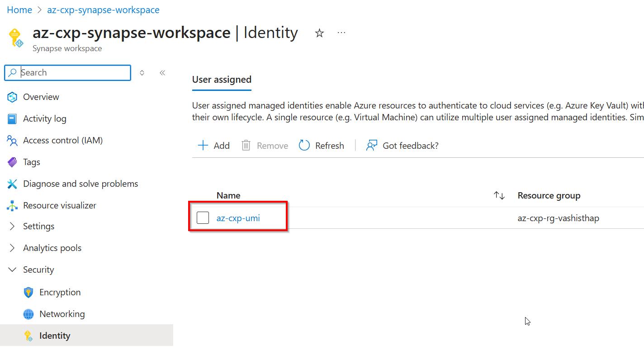Sort by the Name column header
The height and width of the screenshot is (350, 644).
pyautogui.click(x=228, y=196)
